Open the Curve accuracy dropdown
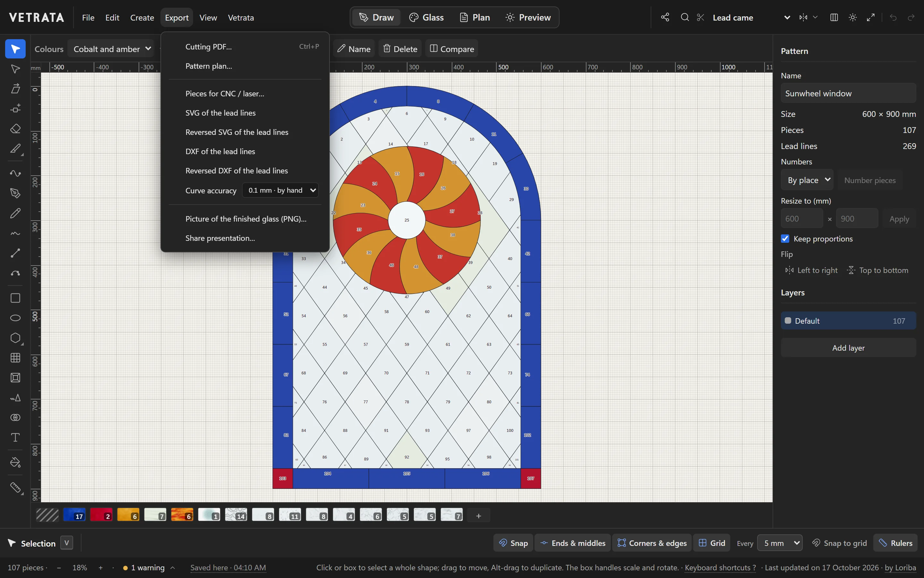The image size is (924, 578). (x=280, y=190)
